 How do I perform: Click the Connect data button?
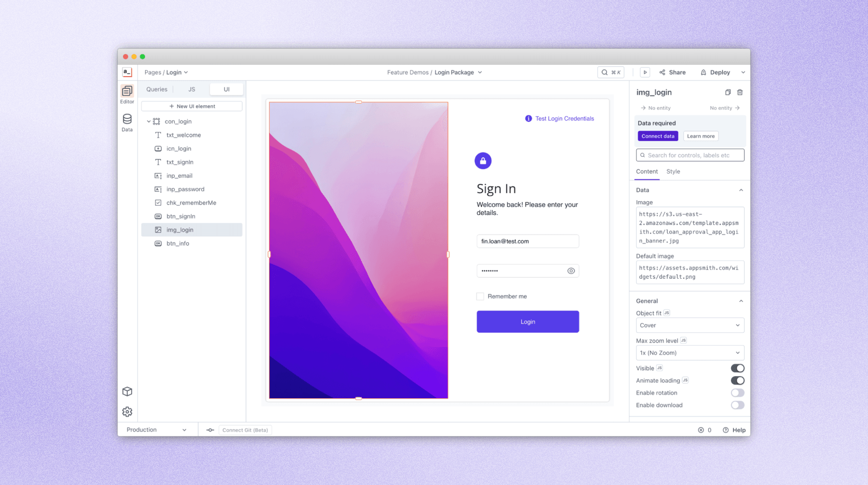coord(658,136)
